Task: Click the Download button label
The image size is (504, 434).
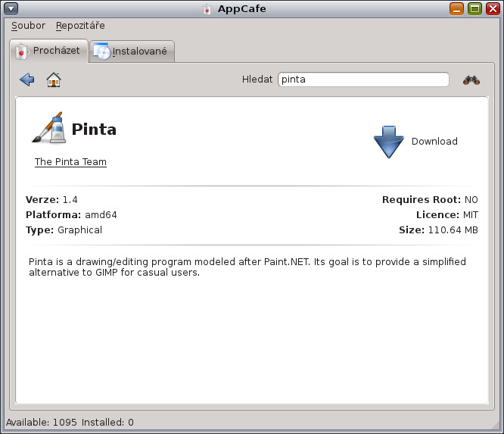Action: 434,141
